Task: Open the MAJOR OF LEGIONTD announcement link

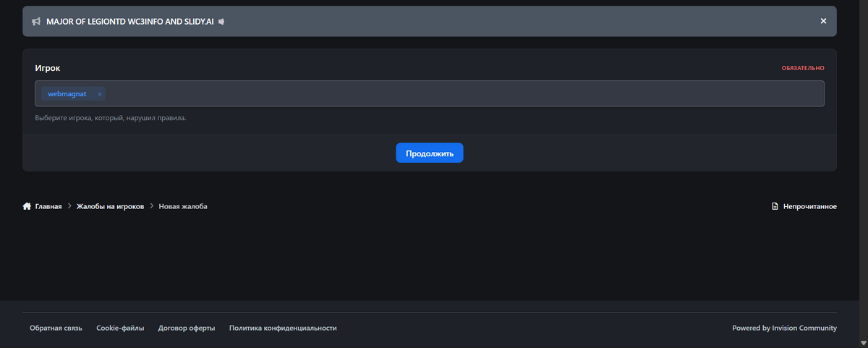Action: point(129,22)
